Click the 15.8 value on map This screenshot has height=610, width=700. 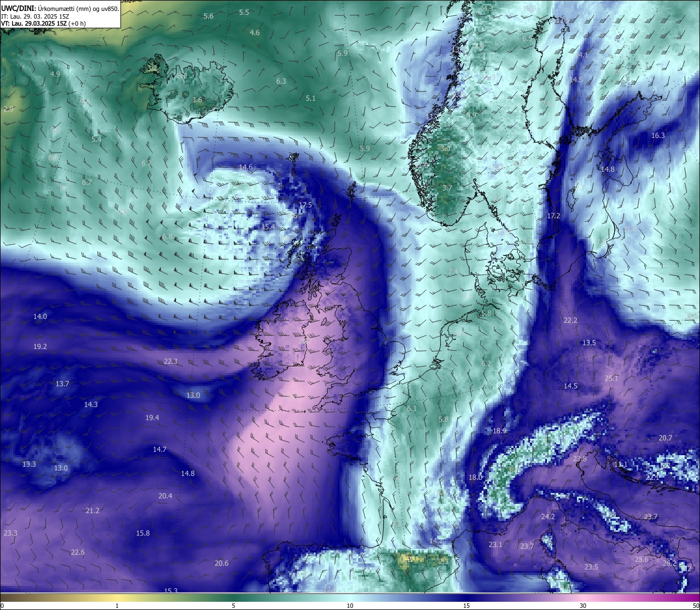click(143, 533)
